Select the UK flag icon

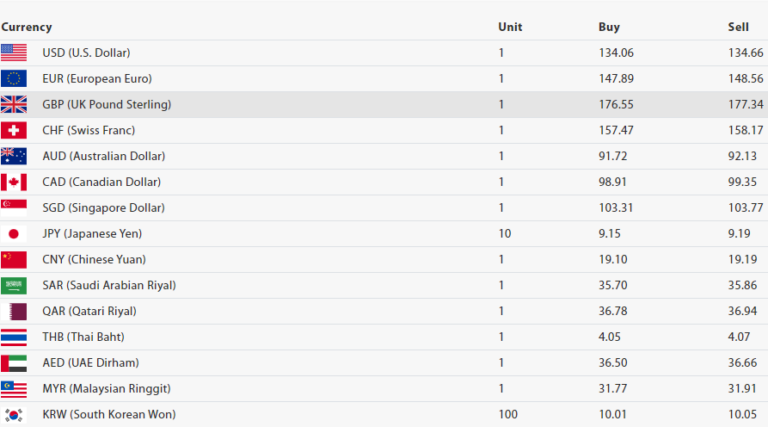14,105
